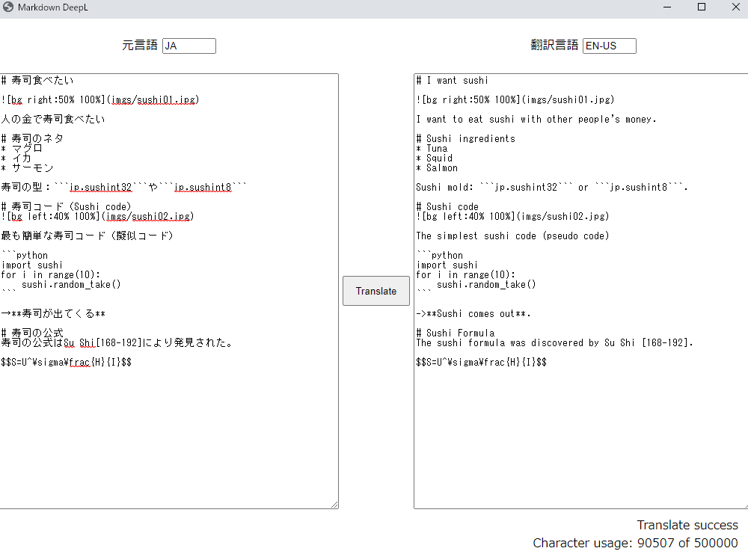The width and height of the screenshot is (748, 560).
Task: Click '→**寿司が出てくる**' line in source
Action: pyautogui.click(x=53, y=313)
